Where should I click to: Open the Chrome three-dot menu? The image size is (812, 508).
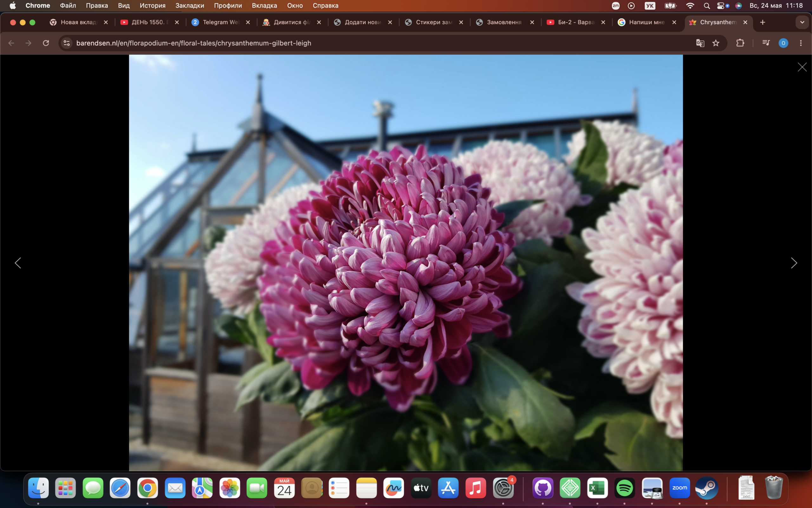[801, 43]
